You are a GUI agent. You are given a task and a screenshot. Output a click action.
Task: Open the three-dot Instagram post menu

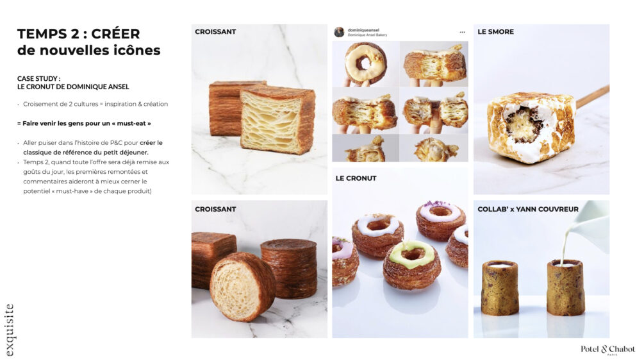pos(463,32)
